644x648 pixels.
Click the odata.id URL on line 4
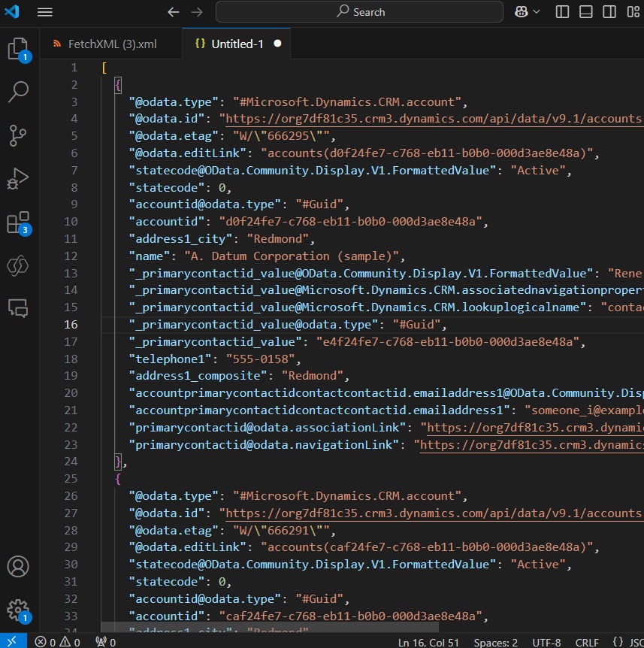click(434, 119)
